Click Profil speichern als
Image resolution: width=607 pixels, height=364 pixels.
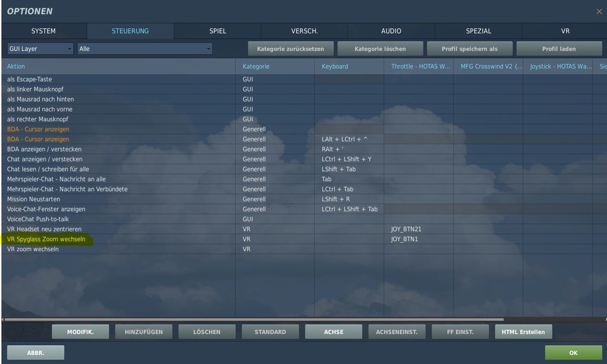tap(470, 49)
